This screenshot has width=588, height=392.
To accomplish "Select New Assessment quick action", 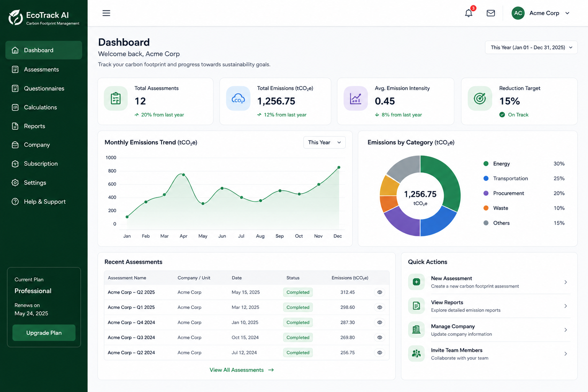I will point(489,282).
